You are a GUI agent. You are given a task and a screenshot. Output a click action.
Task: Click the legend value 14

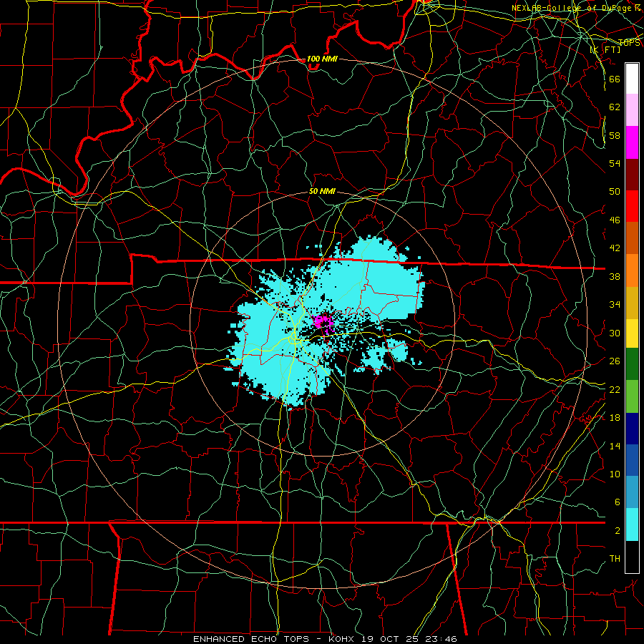pos(615,446)
